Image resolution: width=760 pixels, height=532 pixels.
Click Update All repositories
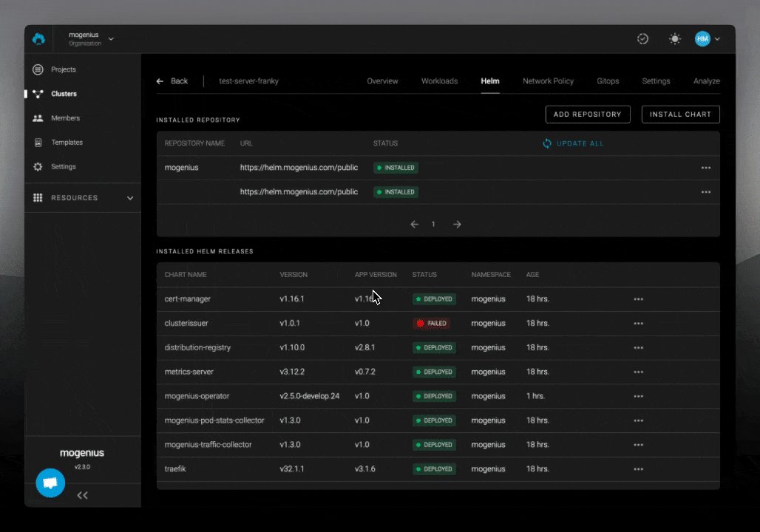(573, 143)
